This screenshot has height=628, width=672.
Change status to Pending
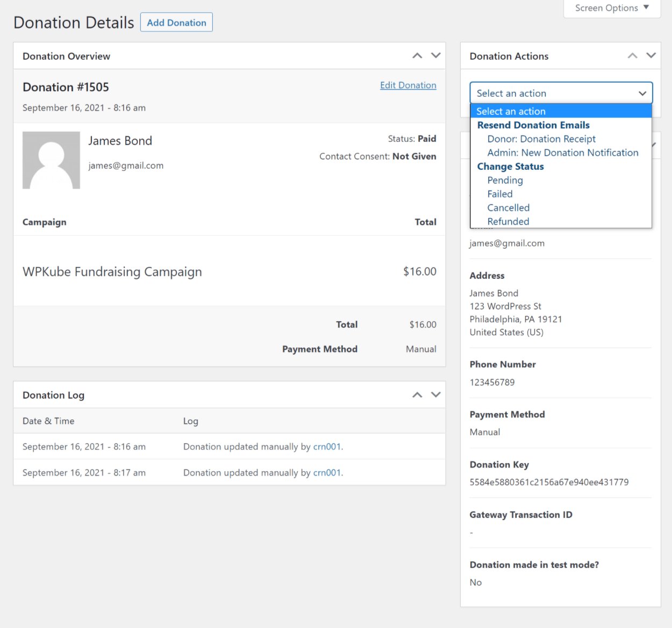click(x=505, y=180)
